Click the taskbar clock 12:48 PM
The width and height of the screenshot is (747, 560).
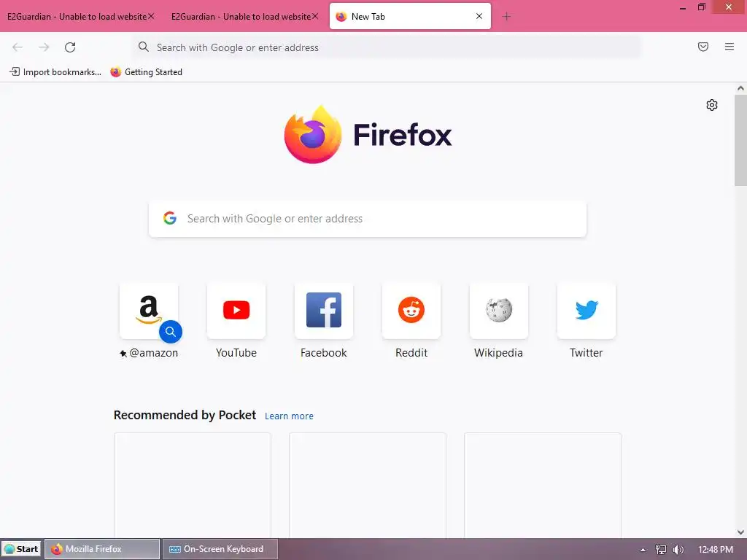point(716,550)
